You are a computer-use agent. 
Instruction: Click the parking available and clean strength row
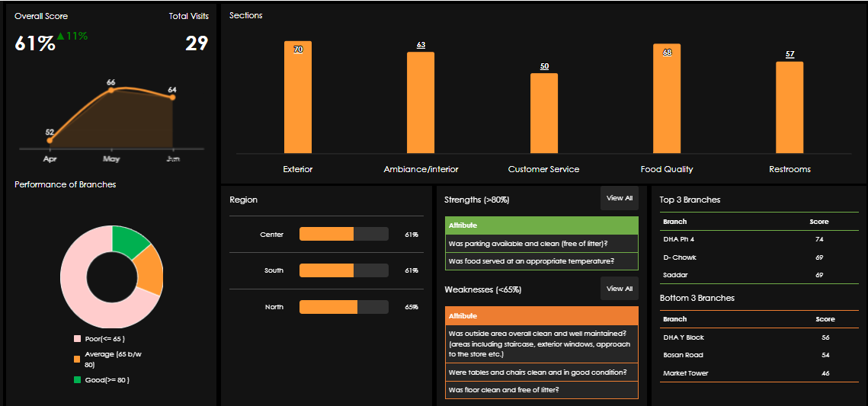click(541, 243)
